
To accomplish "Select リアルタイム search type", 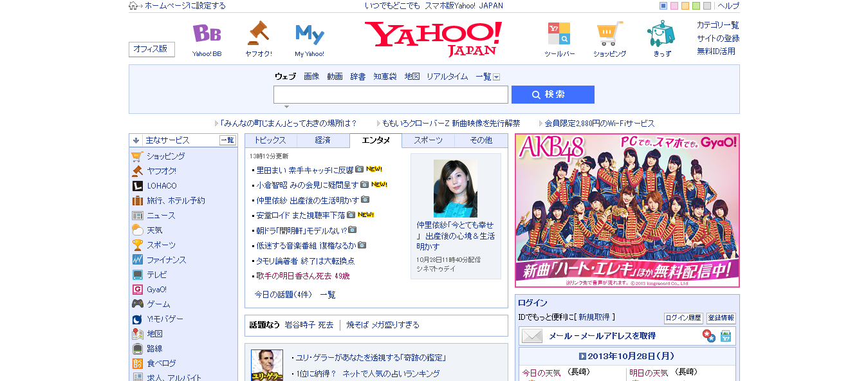I will (447, 77).
